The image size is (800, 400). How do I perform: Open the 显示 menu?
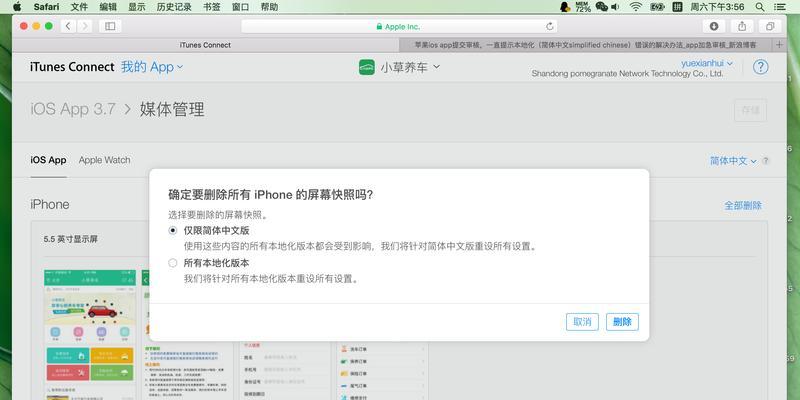[x=136, y=7]
